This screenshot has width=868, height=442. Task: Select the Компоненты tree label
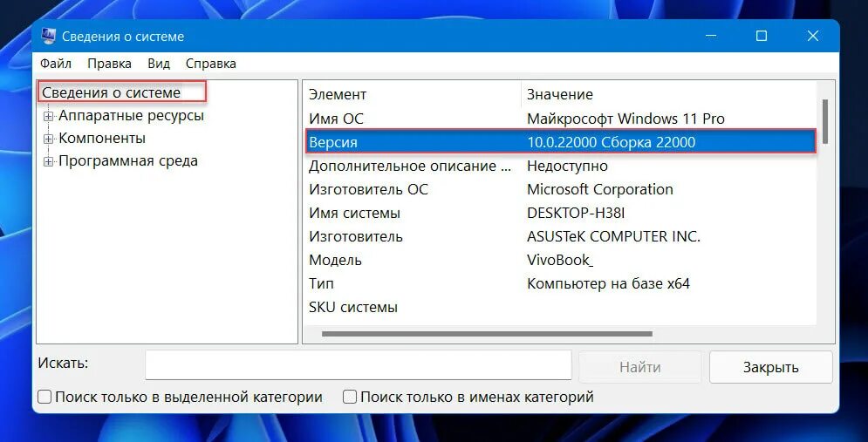(102, 139)
